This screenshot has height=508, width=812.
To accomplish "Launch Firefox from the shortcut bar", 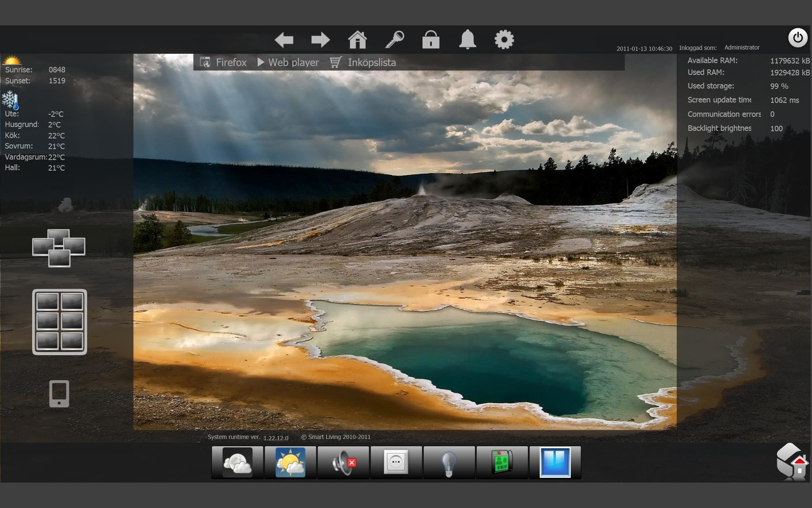I will (223, 62).
